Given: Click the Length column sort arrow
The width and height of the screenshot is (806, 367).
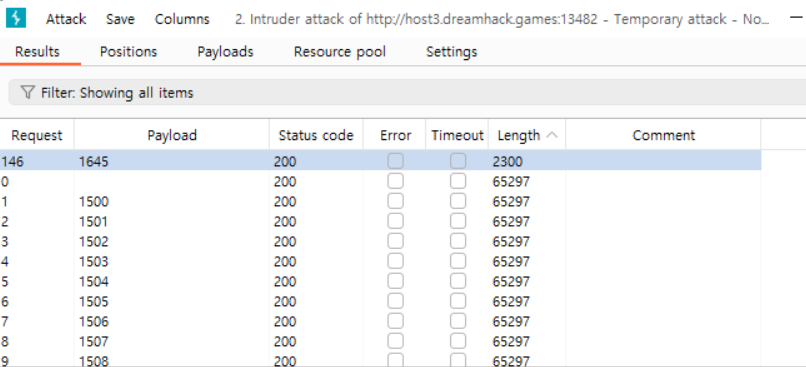Looking at the screenshot, I should (x=552, y=135).
